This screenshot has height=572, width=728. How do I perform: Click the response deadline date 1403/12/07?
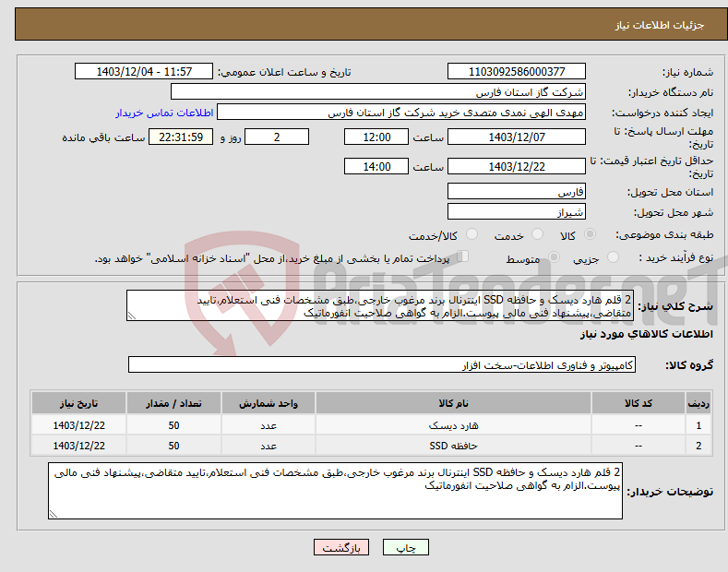tap(517, 137)
